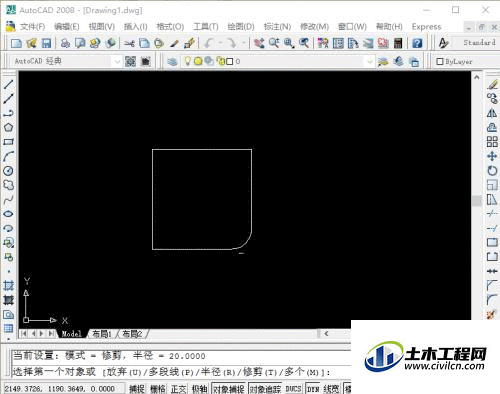This screenshot has width=500, height=394.
Task: Toggle 线宽 lineweight display
Action: [331, 389]
